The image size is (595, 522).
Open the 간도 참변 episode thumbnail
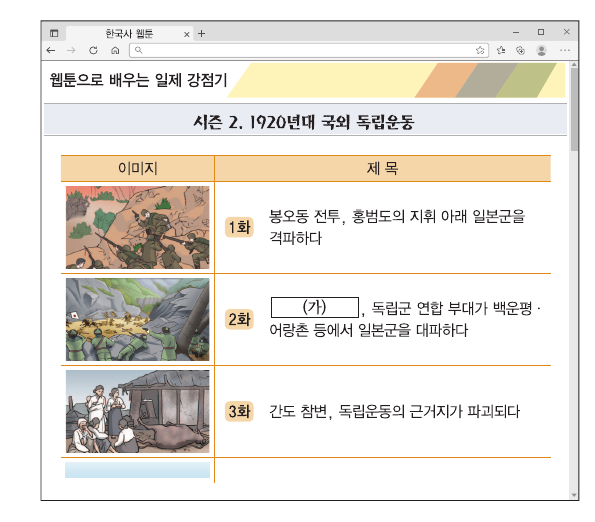click(x=137, y=411)
